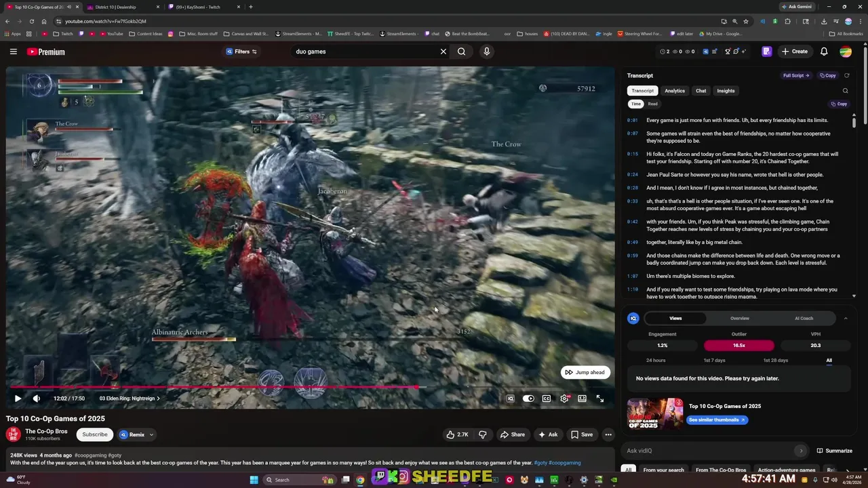Screen dimensions: 868x488
Task: Click the Full Script button
Action: pyautogui.click(x=796, y=75)
